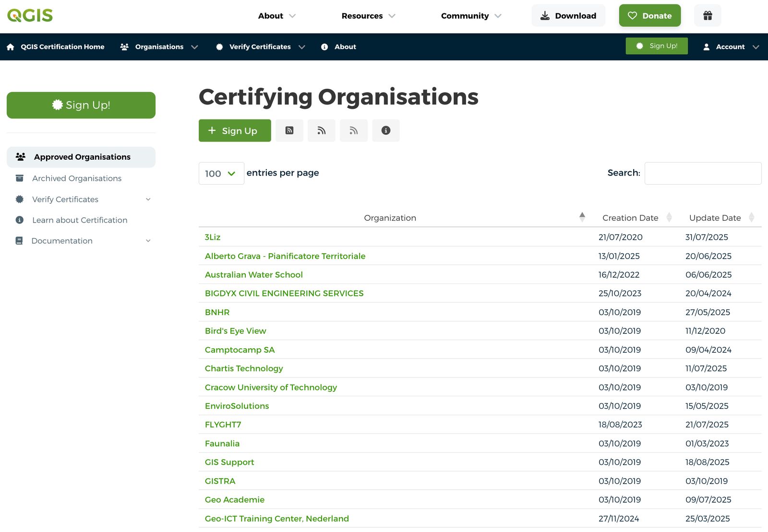768x532 pixels.
Task: Open Archived Organisations page
Action: click(x=77, y=178)
